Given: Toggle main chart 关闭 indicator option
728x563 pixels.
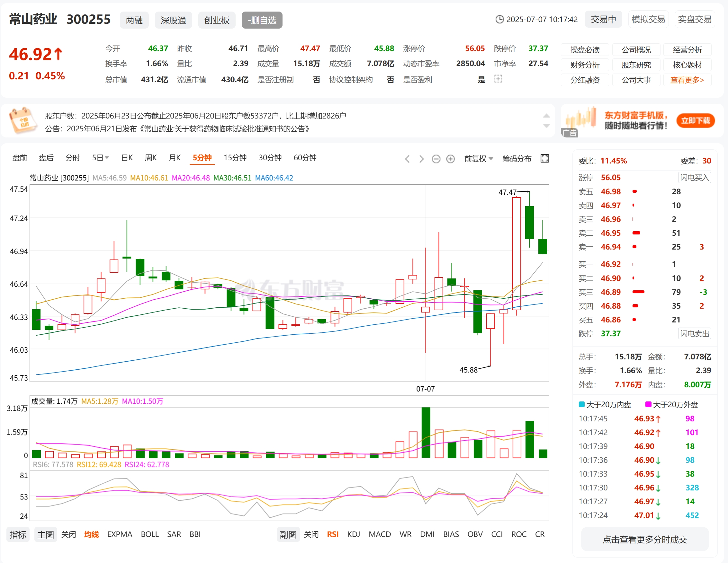Looking at the screenshot, I should click(69, 534).
